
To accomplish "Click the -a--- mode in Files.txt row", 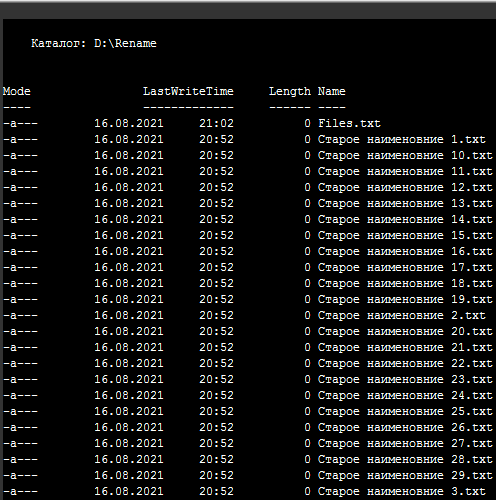I will pos(20,123).
